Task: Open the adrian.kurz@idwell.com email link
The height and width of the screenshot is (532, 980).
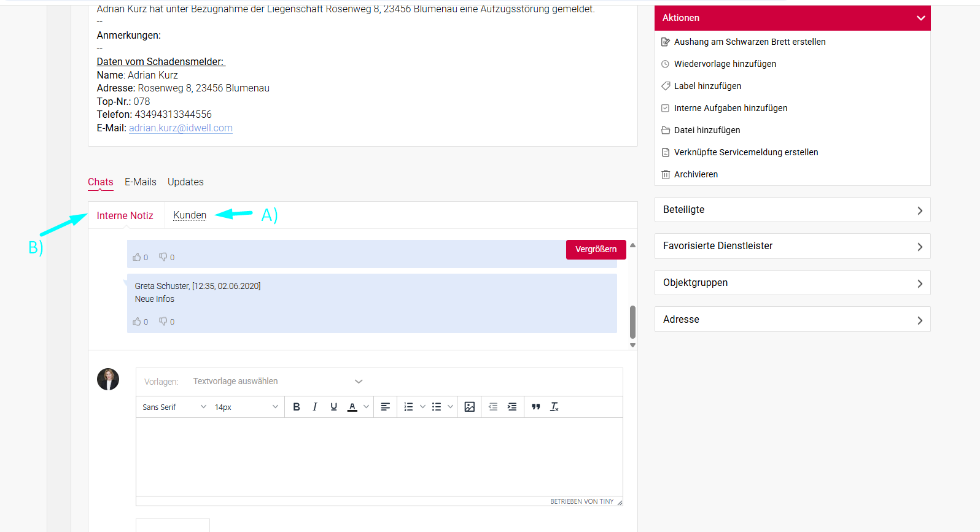Action: pos(181,128)
